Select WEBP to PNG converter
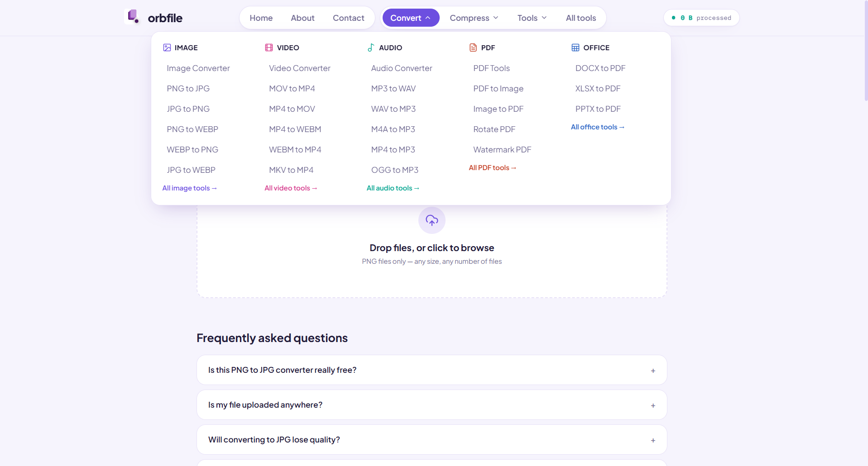 (x=192, y=150)
